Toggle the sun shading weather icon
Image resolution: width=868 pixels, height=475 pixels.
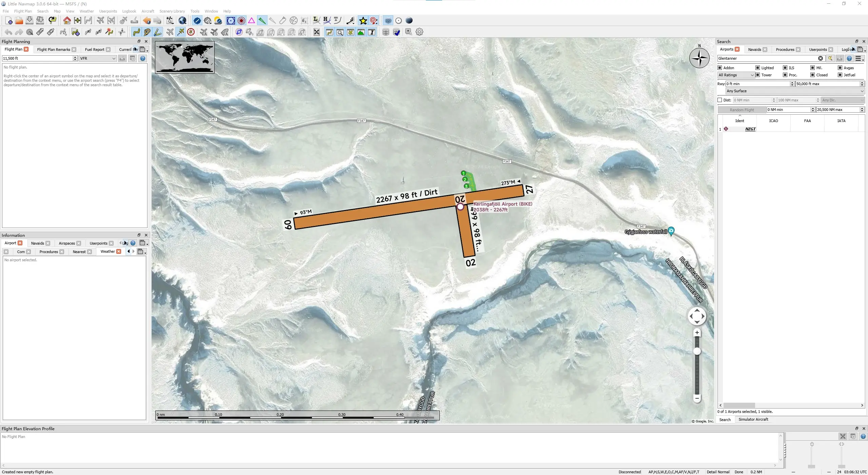(218, 20)
